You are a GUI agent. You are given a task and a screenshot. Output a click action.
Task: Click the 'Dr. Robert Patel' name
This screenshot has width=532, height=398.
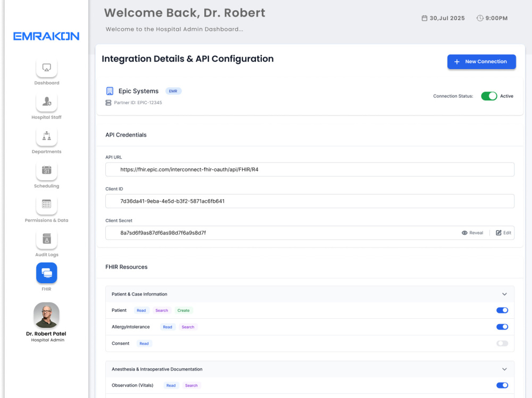click(x=46, y=334)
